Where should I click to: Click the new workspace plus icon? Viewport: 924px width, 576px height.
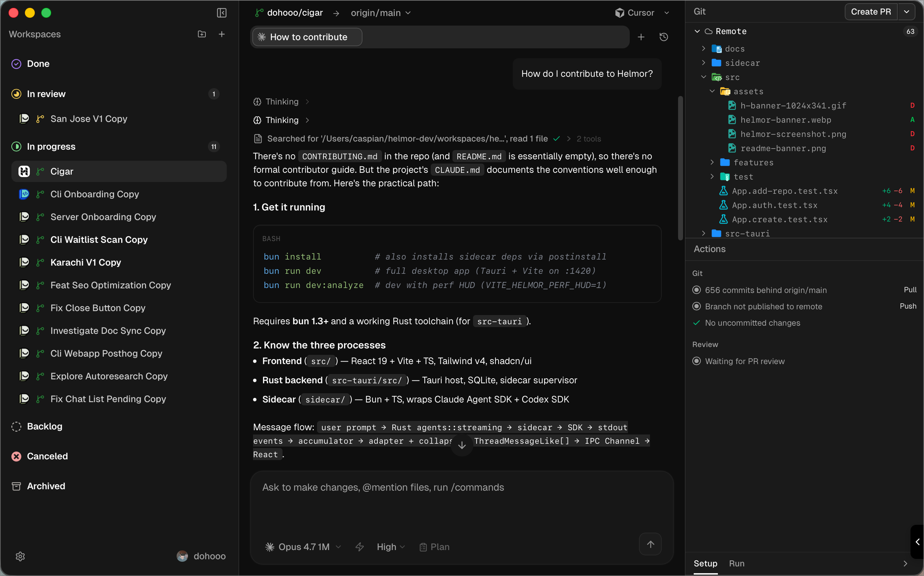(221, 34)
